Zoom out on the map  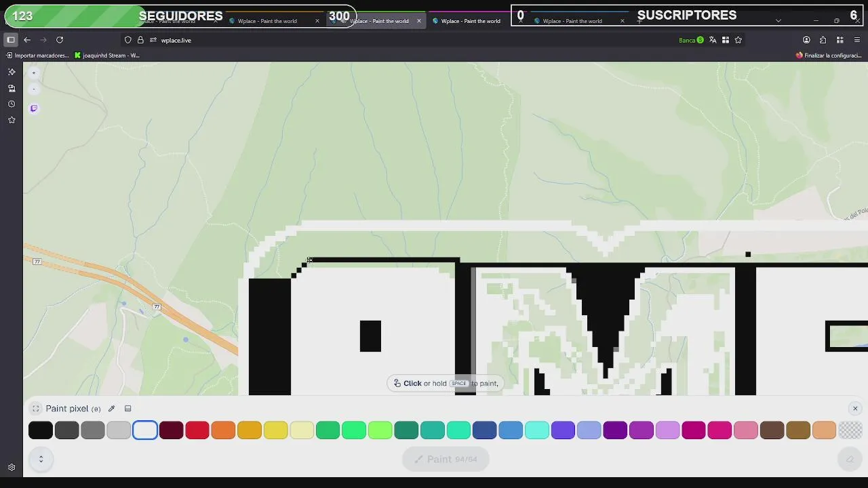(x=34, y=89)
